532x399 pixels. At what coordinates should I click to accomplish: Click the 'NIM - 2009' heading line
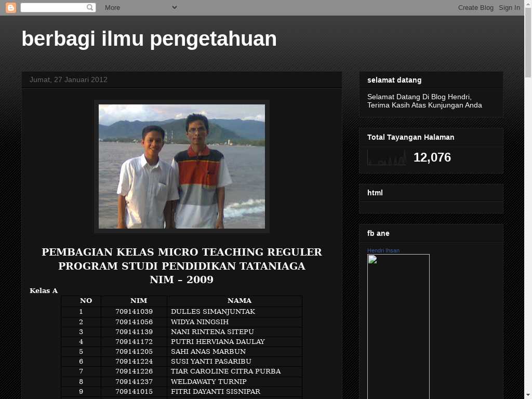tap(181, 280)
